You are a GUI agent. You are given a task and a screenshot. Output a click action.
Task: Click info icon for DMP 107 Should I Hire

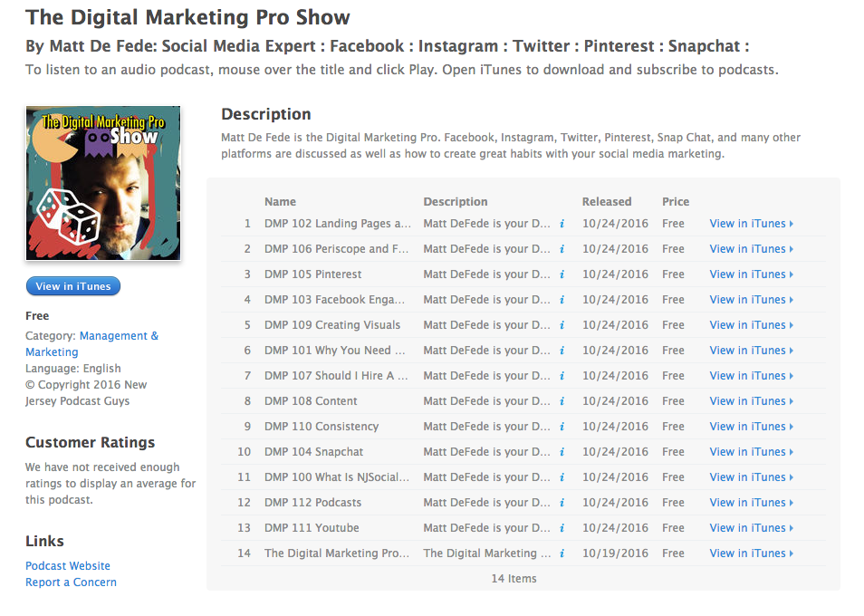click(x=562, y=375)
